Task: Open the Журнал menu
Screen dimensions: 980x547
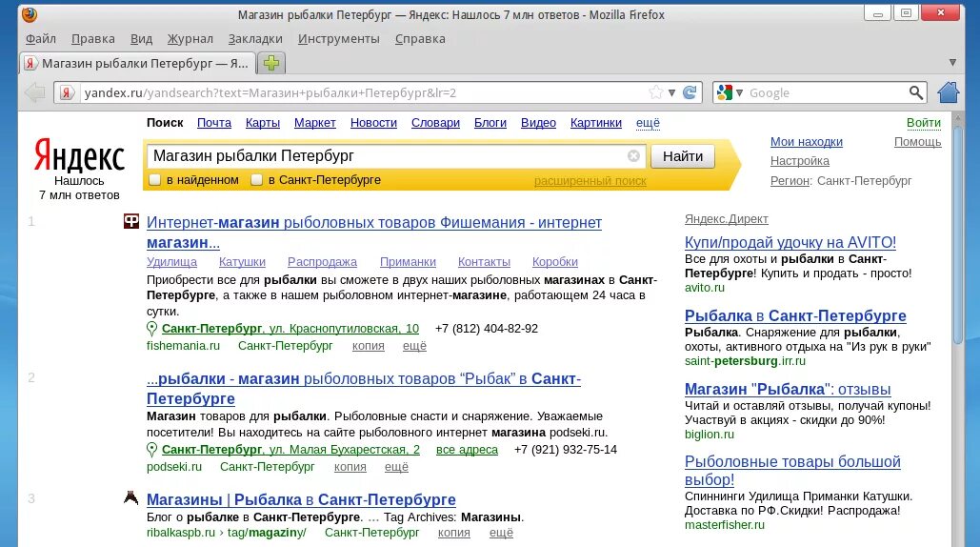Action: 190,39
